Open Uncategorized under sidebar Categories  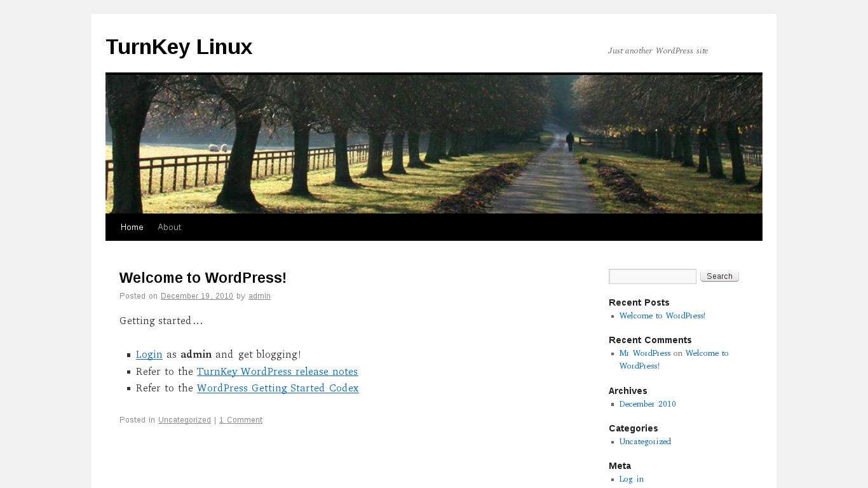coord(645,442)
